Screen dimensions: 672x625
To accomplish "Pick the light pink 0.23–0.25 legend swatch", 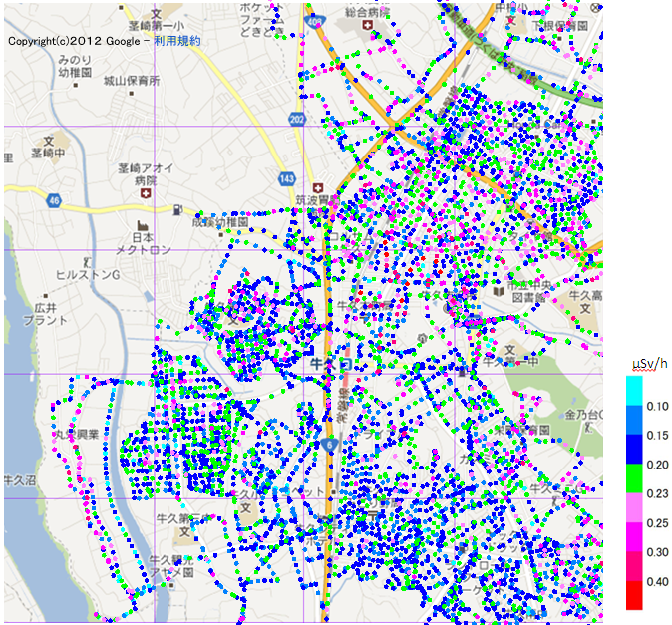I will coord(634,507).
